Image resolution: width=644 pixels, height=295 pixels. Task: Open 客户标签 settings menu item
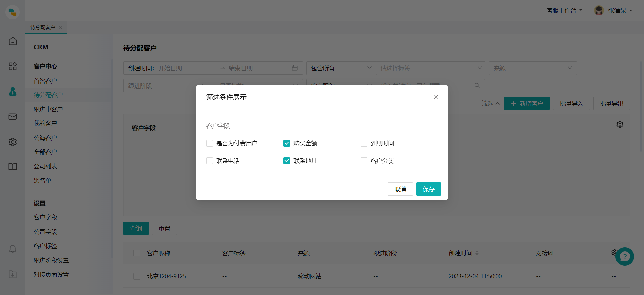pos(45,246)
